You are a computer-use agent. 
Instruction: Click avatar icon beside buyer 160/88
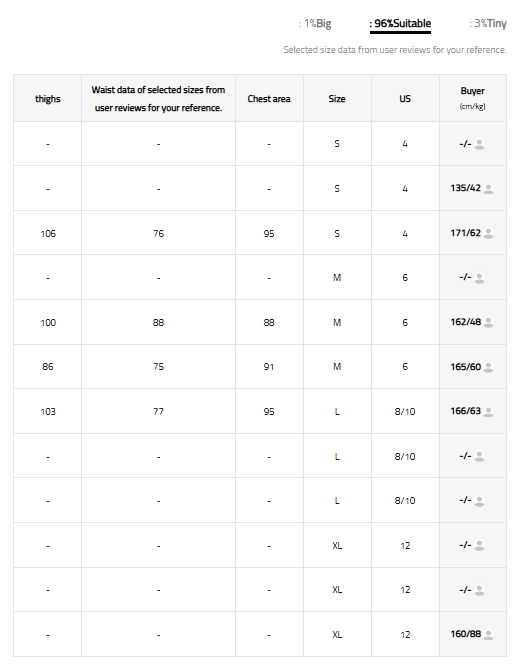point(488,634)
